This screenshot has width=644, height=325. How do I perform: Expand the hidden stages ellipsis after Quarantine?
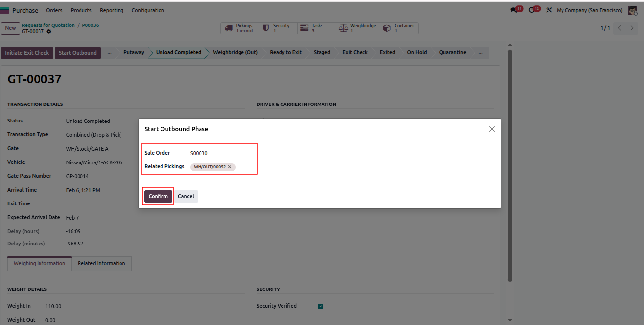480,52
